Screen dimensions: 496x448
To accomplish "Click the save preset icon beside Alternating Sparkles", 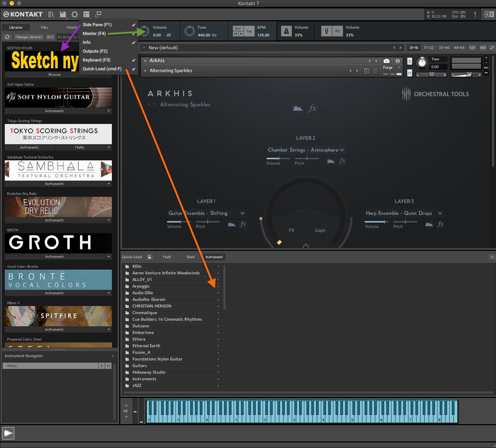I will tap(366, 71).
